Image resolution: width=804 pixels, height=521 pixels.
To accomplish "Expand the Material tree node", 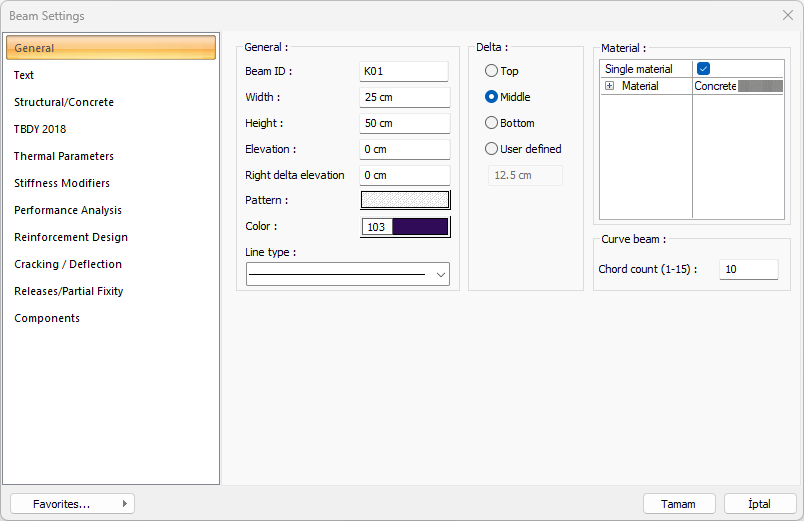I will [609, 87].
